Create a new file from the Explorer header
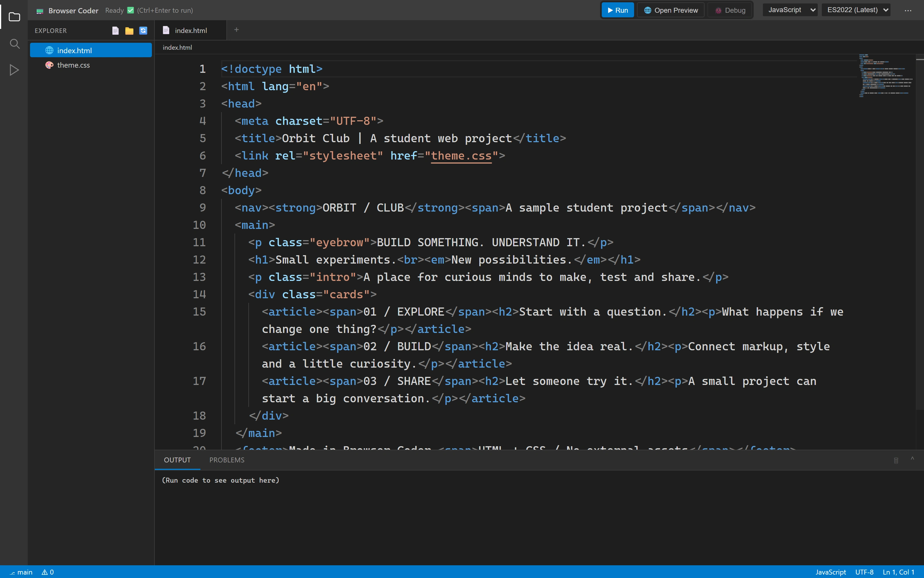Viewport: 924px width, 578px height. coord(115,31)
